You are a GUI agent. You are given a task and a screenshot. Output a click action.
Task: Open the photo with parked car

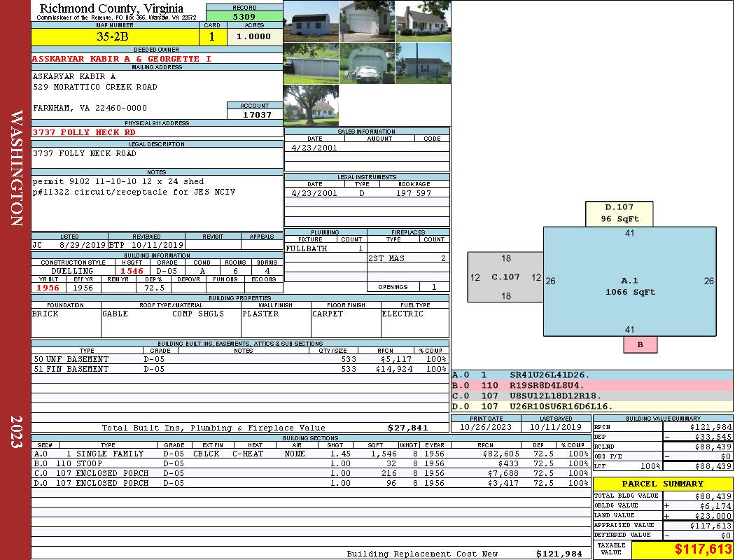(367, 64)
